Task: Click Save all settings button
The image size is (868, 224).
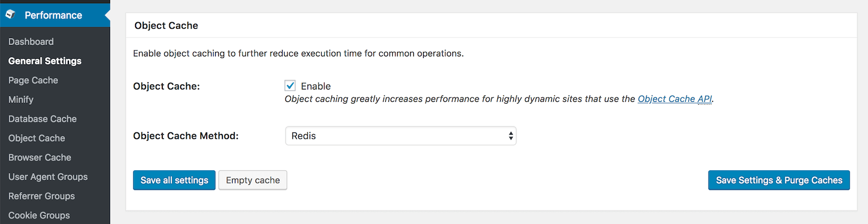Action: click(x=174, y=180)
